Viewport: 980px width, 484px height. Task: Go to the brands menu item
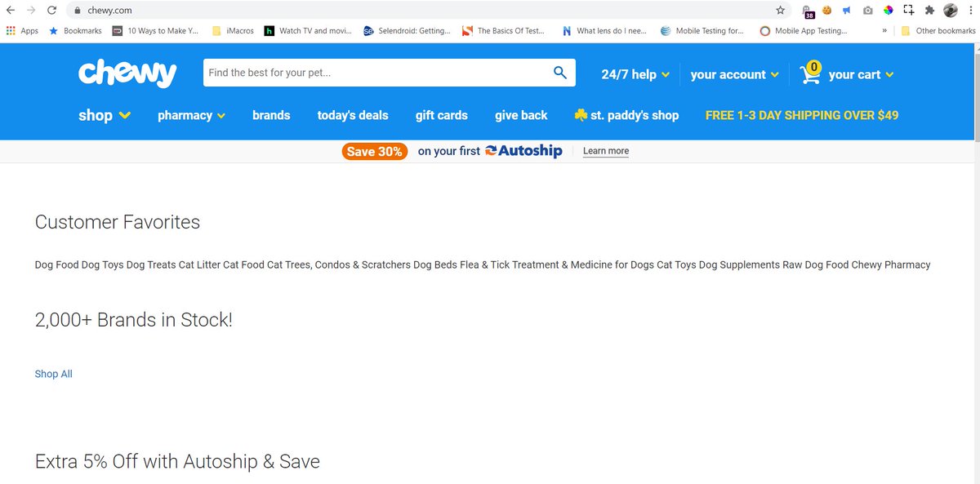(271, 115)
